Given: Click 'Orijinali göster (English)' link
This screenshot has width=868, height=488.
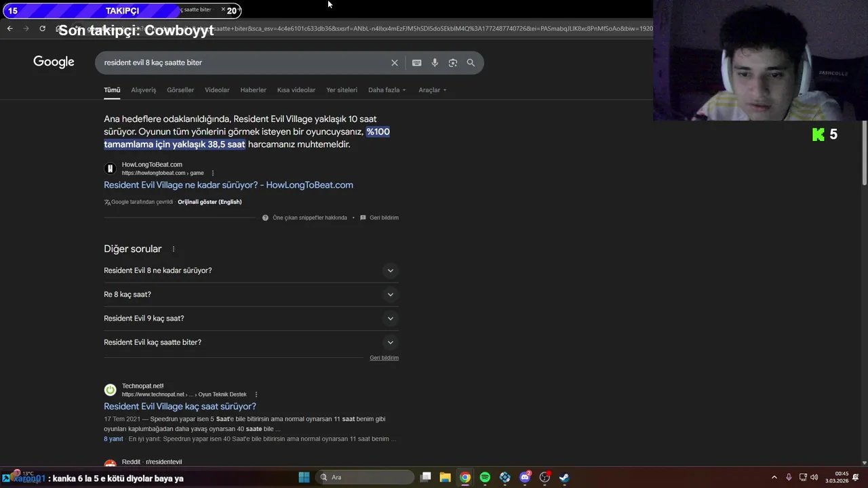Looking at the screenshot, I should point(210,202).
